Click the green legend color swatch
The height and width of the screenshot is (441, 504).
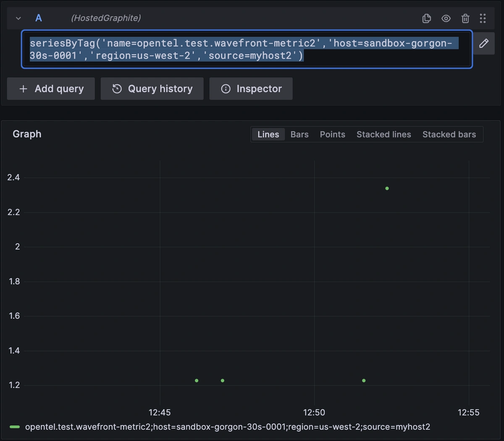[15, 427]
